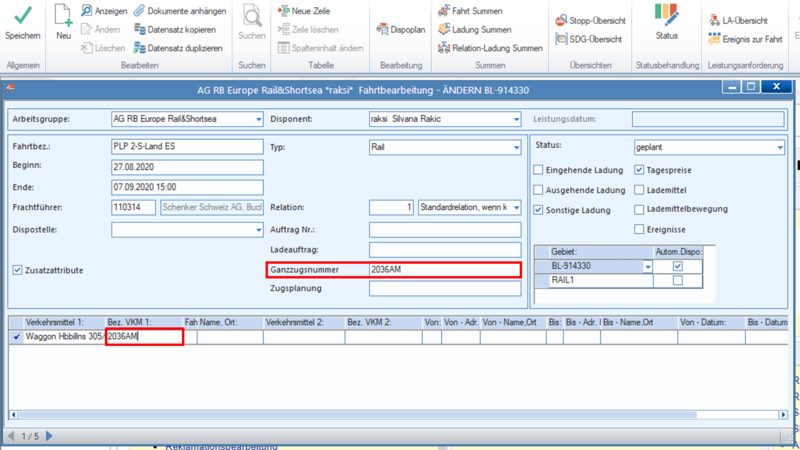Screen dimensions: 800x450
Task: Open the Status geplant dropdown
Action: 780,147
